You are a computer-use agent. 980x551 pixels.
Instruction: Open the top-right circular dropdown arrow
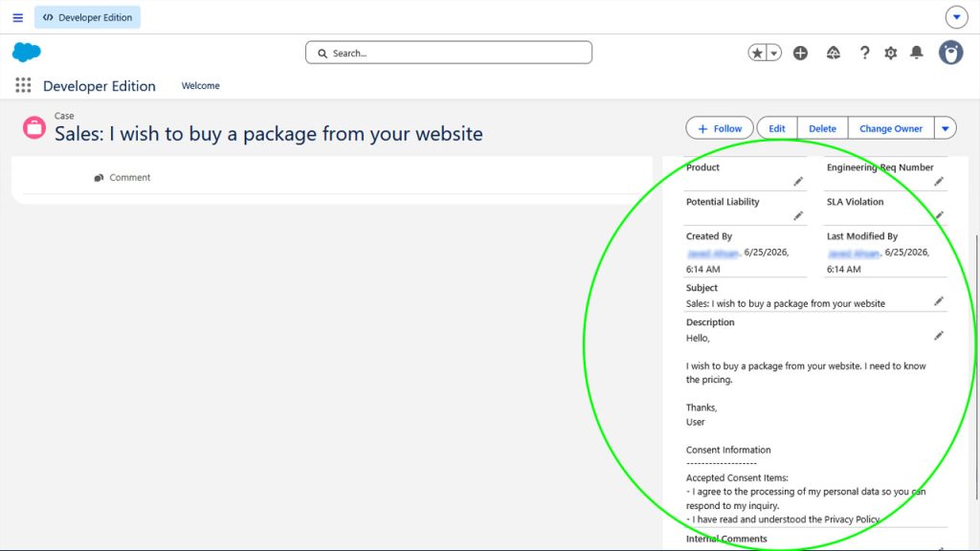(956, 17)
